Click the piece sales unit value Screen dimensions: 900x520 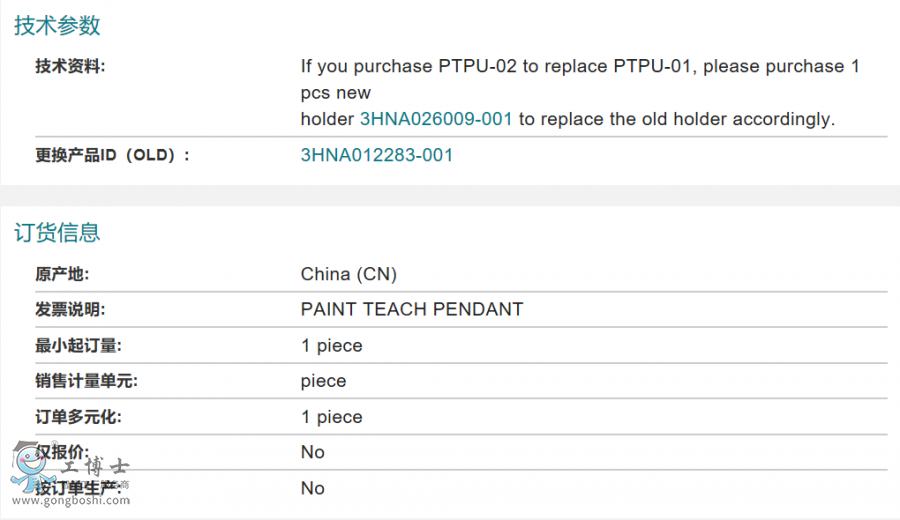(323, 381)
